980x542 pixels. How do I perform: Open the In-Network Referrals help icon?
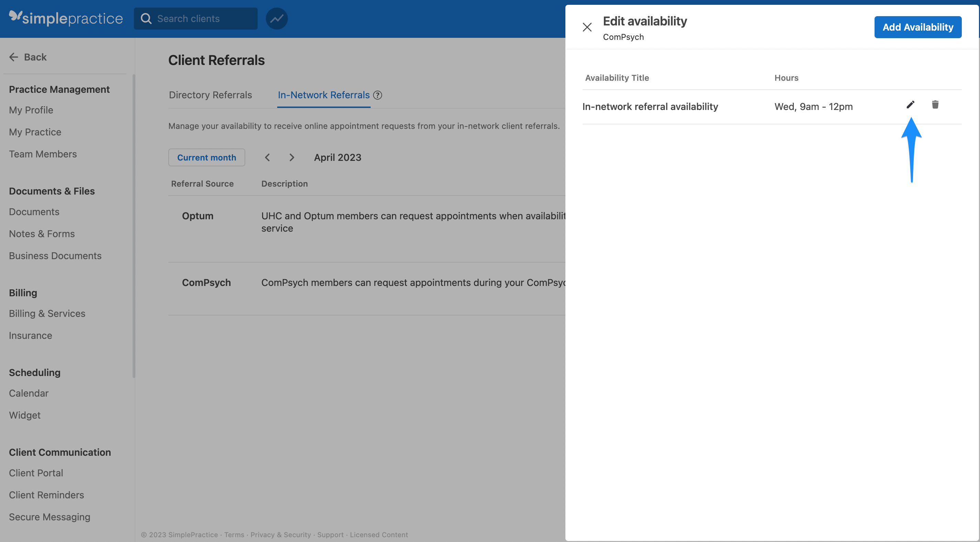(378, 95)
